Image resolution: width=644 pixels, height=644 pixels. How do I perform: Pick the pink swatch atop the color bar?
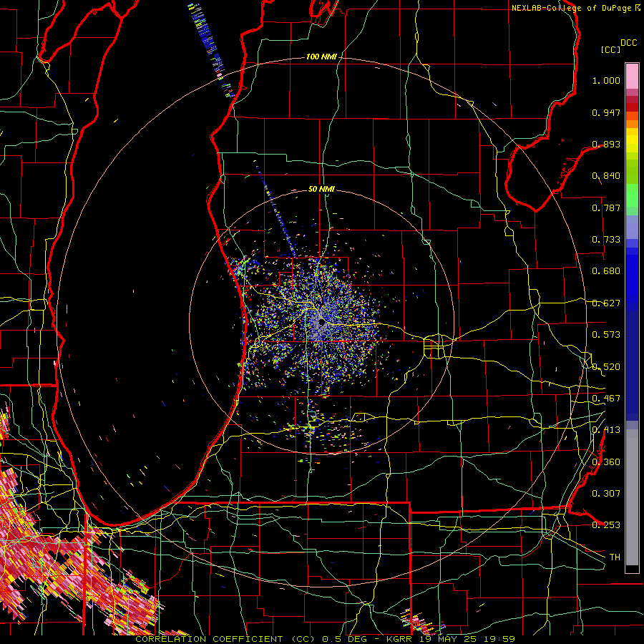(x=632, y=76)
